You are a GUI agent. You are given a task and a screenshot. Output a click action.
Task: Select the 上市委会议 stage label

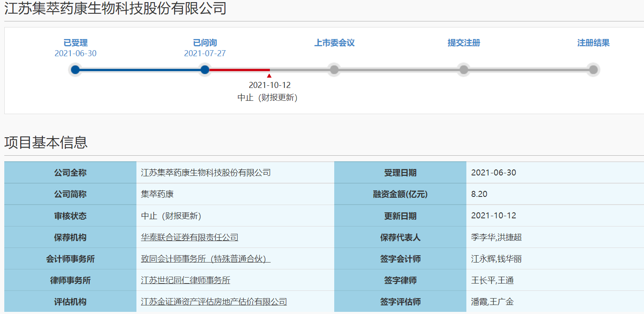pyautogui.click(x=335, y=43)
